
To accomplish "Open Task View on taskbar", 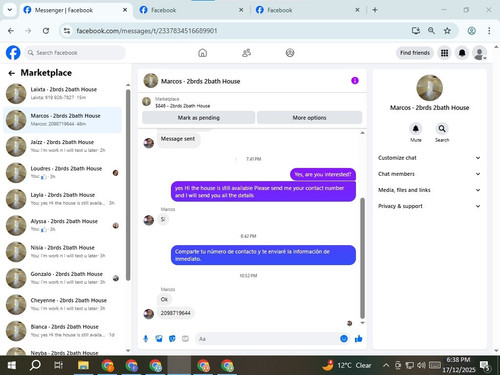I will 58,365.
